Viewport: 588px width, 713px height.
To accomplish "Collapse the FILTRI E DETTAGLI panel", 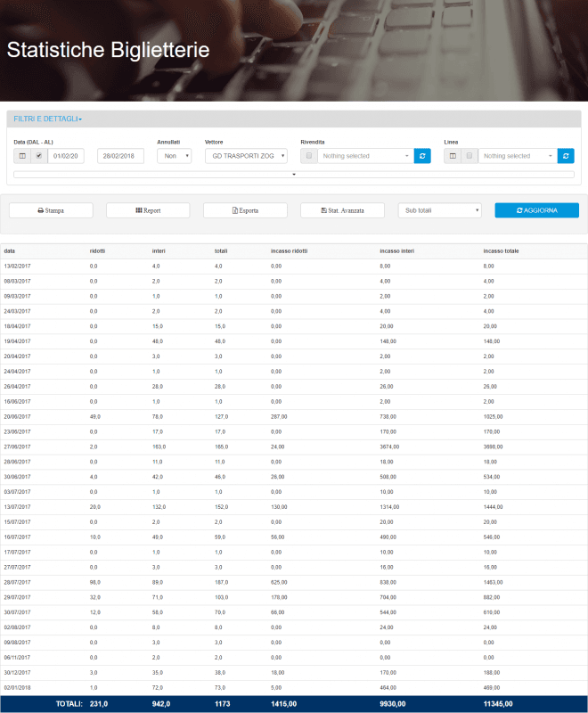I will click(48, 119).
